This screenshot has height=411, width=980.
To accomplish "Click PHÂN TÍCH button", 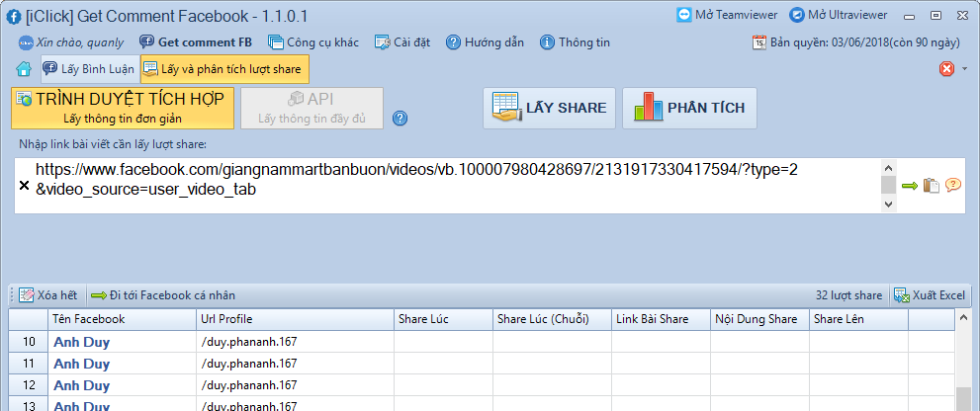I will click(x=689, y=108).
